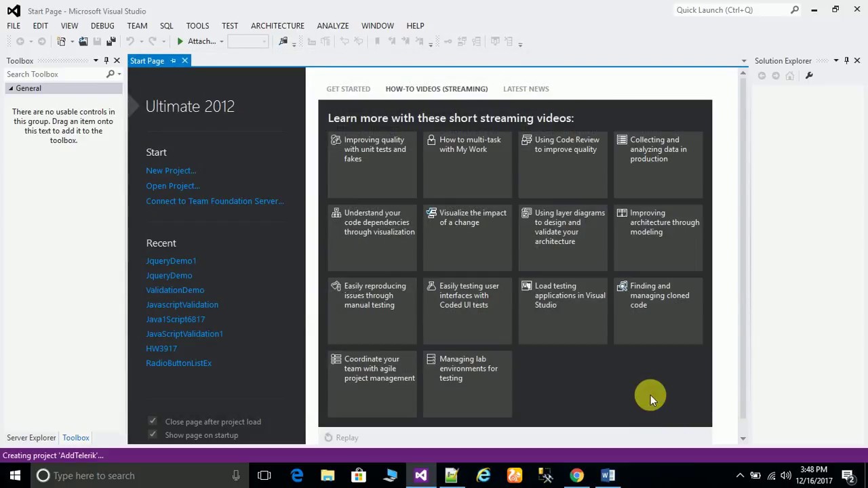
Task: Click the Find in Files toolbar icon
Action: [x=283, y=41]
